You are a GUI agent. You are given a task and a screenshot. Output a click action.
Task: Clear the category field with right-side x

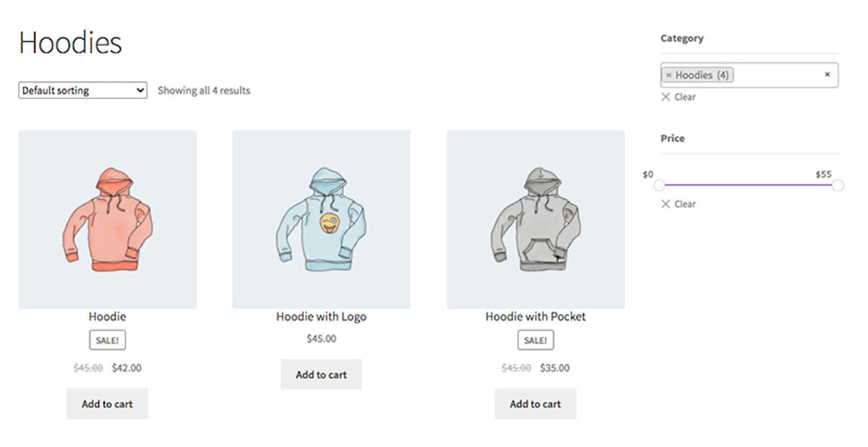827,74
